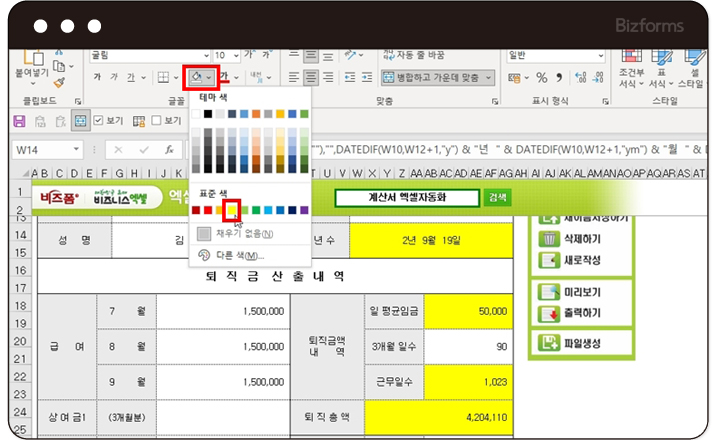Toggle the checked 보기 checkbox
Viewport: 715px width, 440px height.
[x=98, y=120]
